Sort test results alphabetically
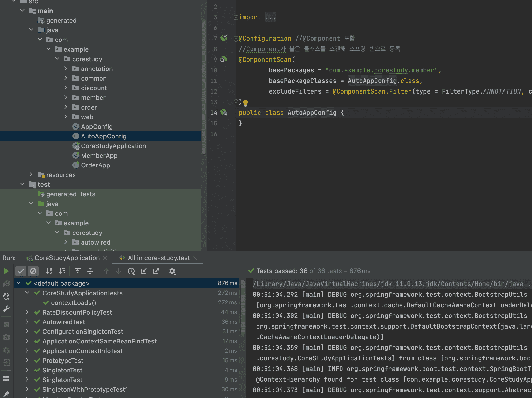Image resolution: width=532 pixels, height=398 pixels. [49, 271]
